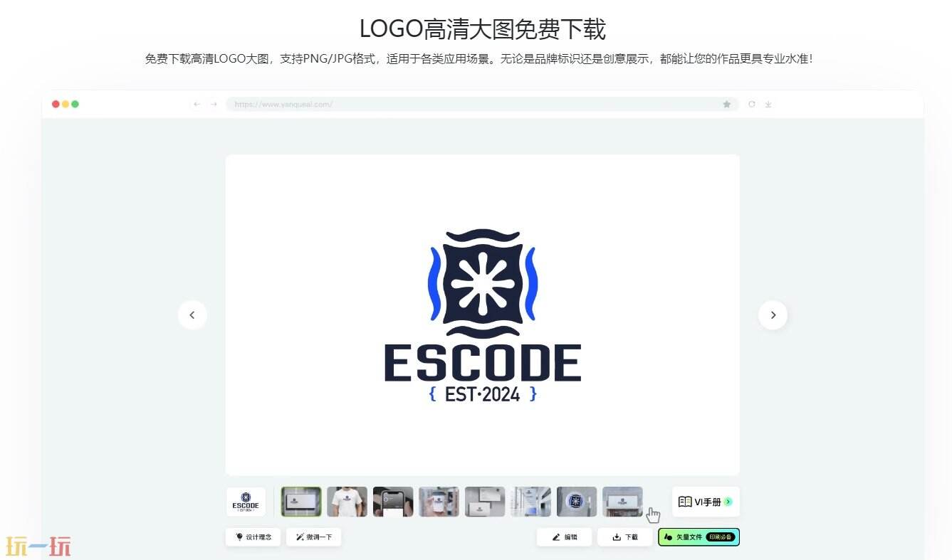
Task: Expand VI手册 details via its green chevron
Action: coord(727,502)
